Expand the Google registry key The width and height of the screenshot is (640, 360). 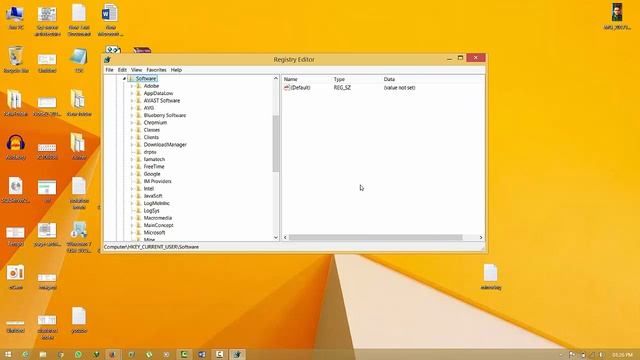pyautogui.click(x=132, y=174)
